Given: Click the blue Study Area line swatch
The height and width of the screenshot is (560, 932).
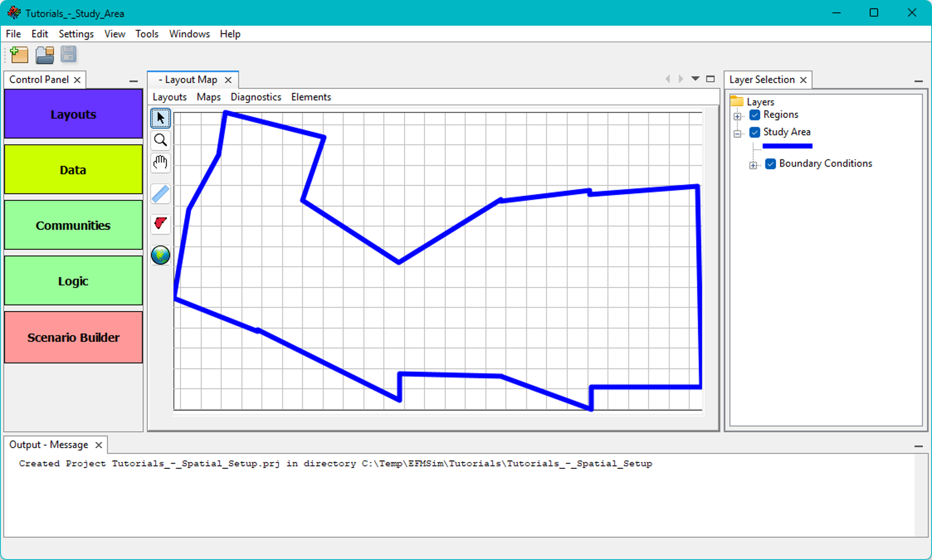Looking at the screenshot, I should [x=787, y=146].
